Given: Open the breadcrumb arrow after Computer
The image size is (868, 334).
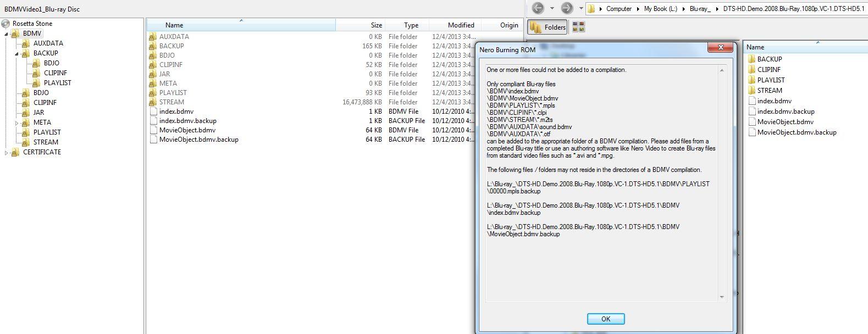Looking at the screenshot, I should point(638,9).
